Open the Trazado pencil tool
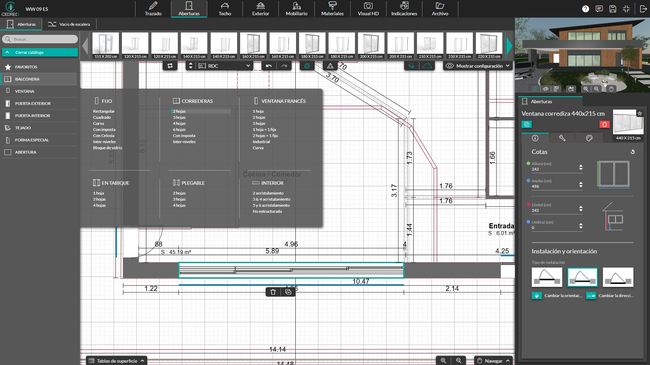The image size is (650, 365). coord(153,8)
